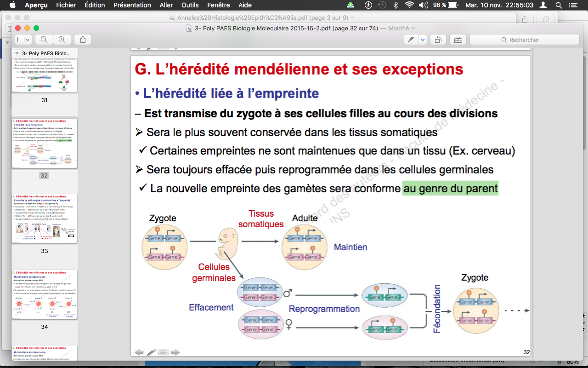Screen dimensions: 588x368
Task: Select the page 33 thumbnail
Action: (x=45, y=219)
